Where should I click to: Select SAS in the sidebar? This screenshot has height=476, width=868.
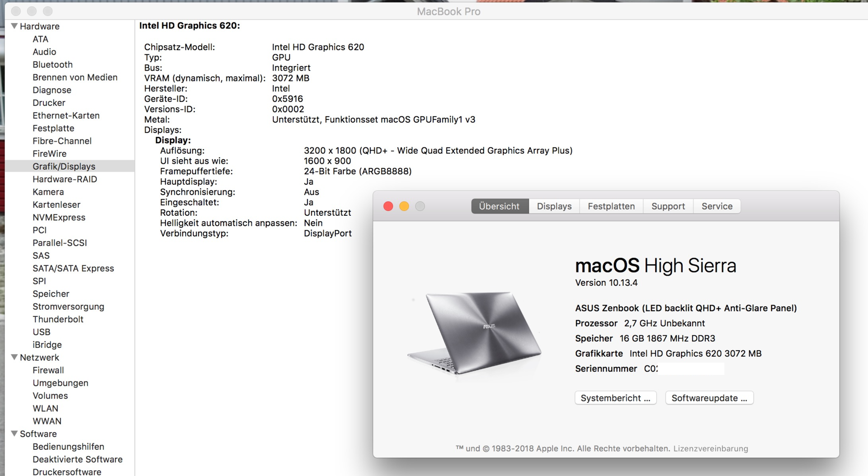41,256
